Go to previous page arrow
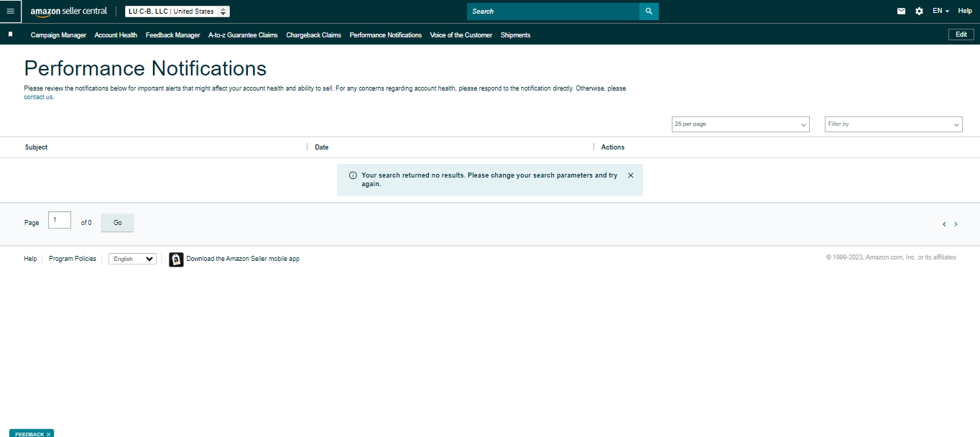980x437 pixels. coord(944,224)
